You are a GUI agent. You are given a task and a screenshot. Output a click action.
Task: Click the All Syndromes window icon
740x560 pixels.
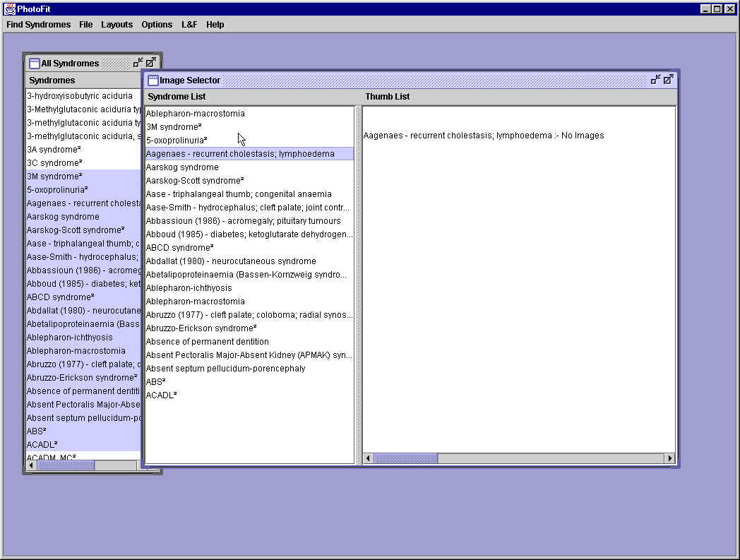coord(34,64)
